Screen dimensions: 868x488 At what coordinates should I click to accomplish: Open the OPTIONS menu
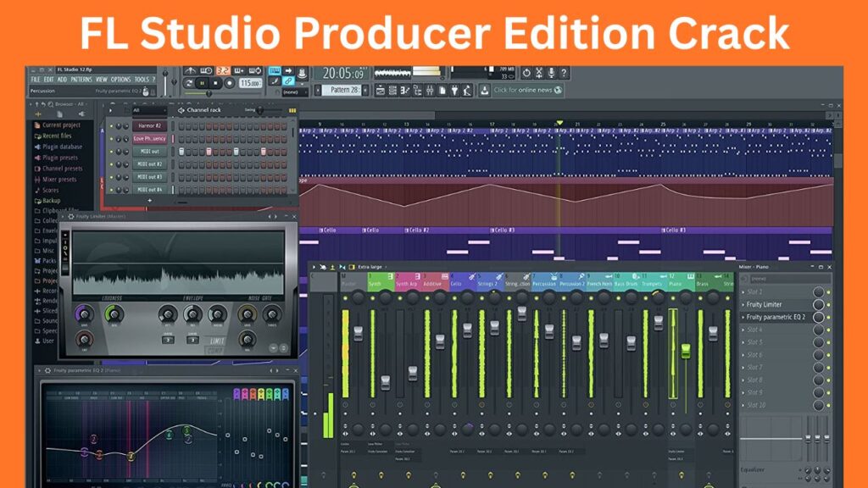120,80
